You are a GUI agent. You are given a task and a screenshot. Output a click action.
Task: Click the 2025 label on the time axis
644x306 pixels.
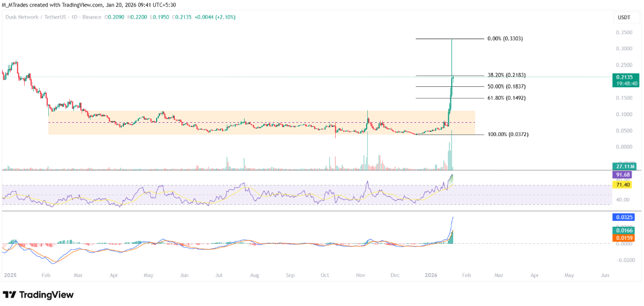[10, 275]
